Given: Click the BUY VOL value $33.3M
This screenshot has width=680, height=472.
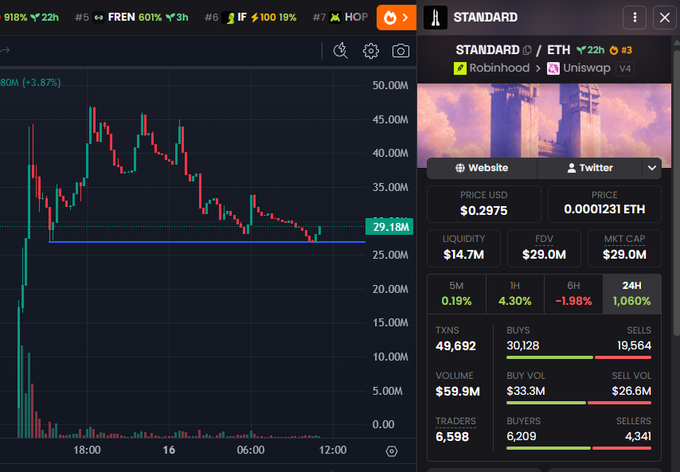Looking at the screenshot, I should (x=526, y=391).
